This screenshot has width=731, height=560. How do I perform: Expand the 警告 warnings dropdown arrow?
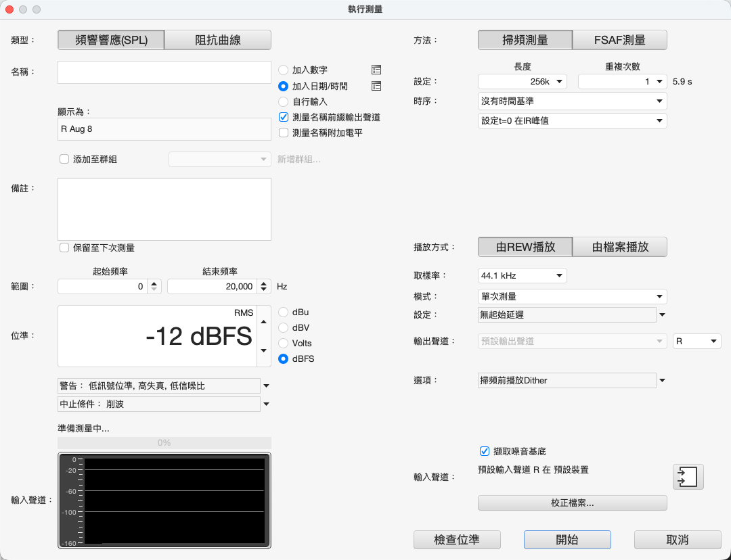[266, 386]
